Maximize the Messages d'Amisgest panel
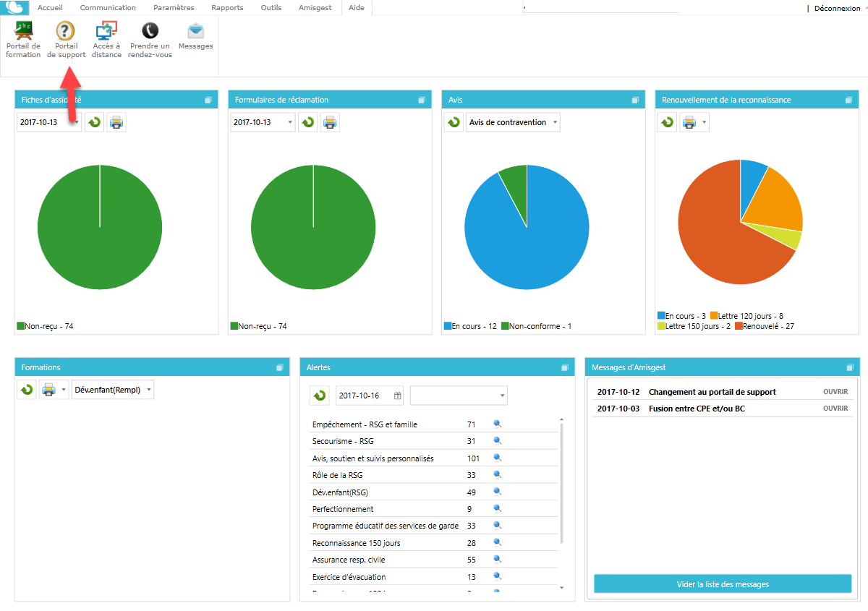The height and width of the screenshot is (611, 868). 849,367
